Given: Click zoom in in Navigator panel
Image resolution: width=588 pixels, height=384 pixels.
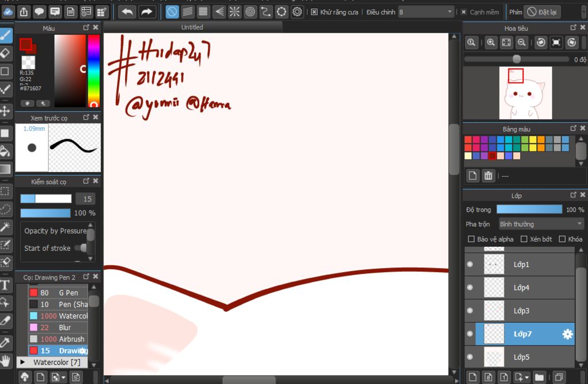Looking at the screenshot, I should [490, 42].
